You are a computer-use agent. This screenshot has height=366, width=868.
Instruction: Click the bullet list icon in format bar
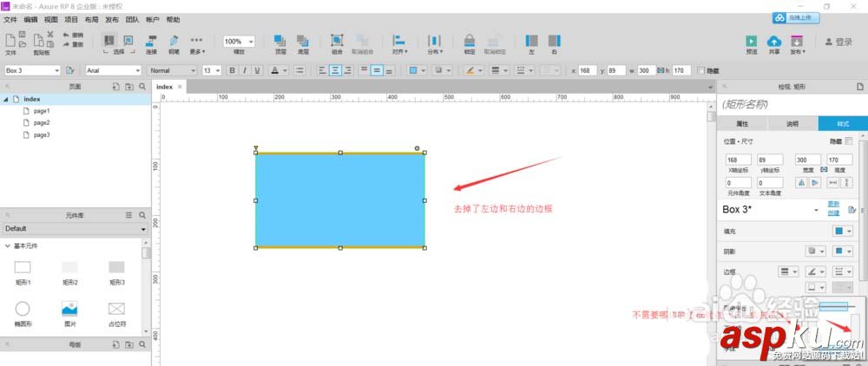click(x=300, y=70)
